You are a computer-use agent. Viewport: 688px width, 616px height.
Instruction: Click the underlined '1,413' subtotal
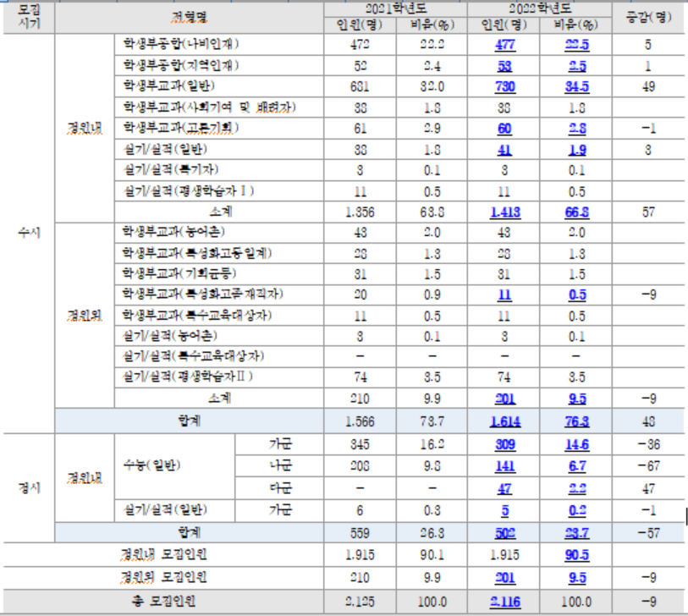(505, 212)
